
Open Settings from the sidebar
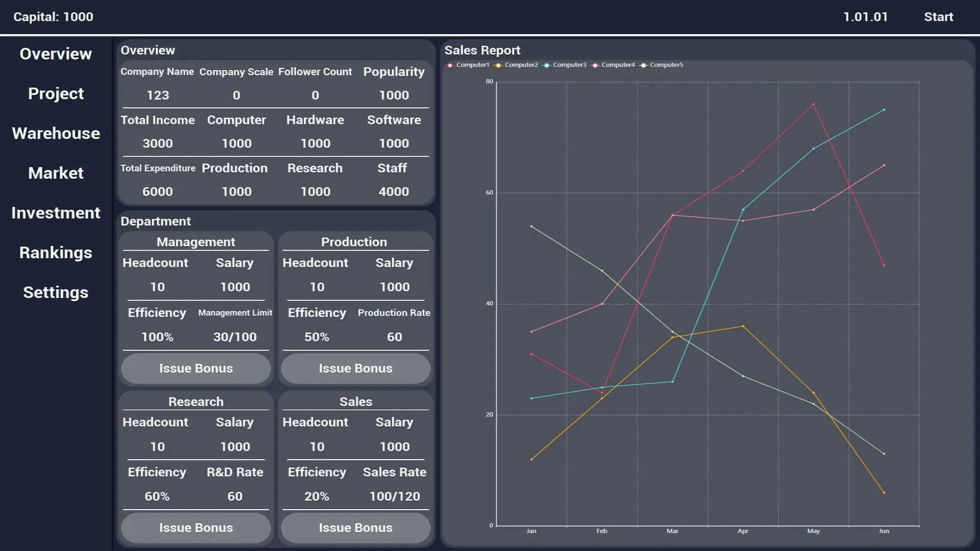point(56,293)
